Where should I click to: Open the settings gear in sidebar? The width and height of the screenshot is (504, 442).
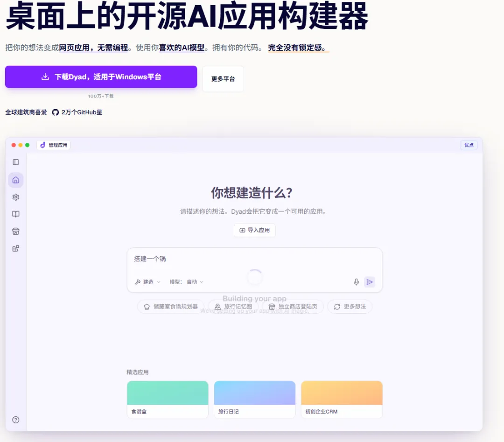pyautogui.click(x=16, y=197)
